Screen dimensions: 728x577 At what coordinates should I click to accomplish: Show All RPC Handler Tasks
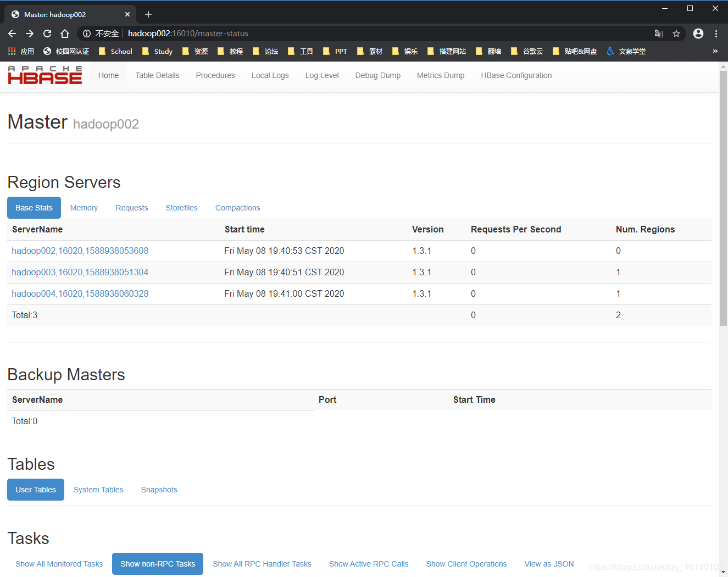[x=262, y=564]
